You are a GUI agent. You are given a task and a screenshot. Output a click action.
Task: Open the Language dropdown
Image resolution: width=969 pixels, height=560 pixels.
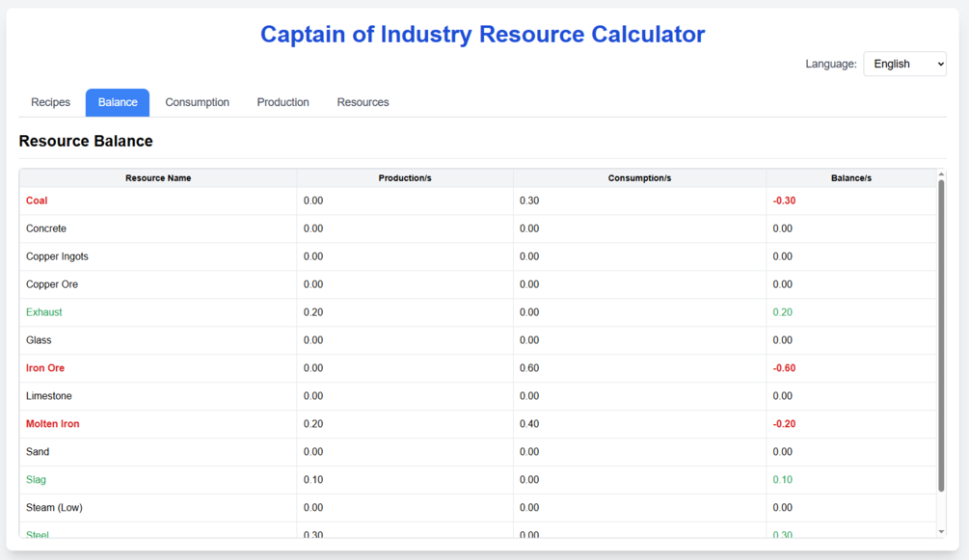(x=903, y=64)
